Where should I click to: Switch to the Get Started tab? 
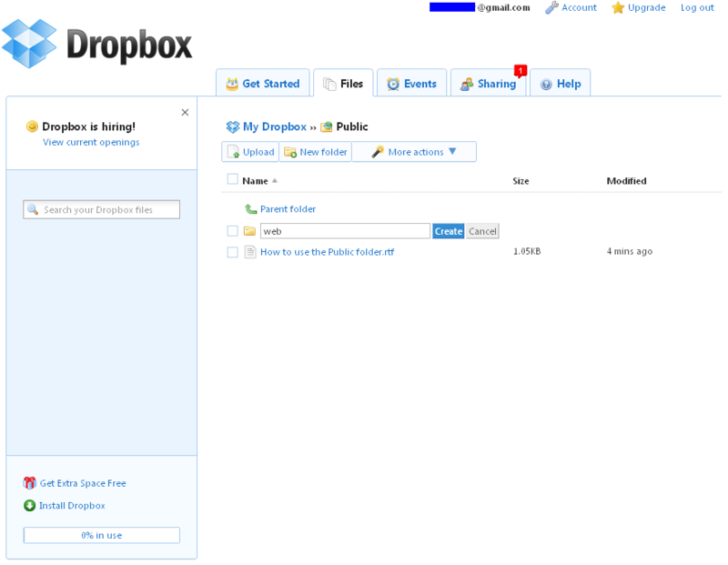pyautogui.click(x=263, y=83)
